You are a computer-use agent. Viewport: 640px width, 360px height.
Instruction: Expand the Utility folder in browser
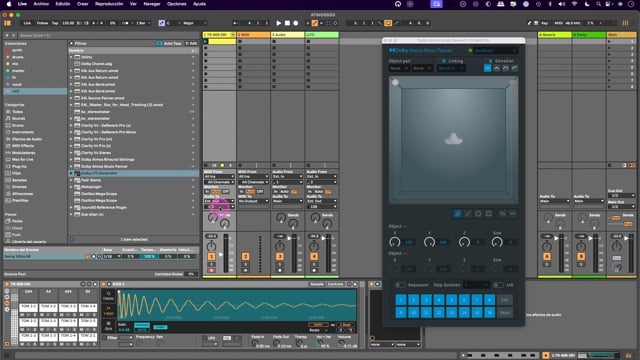click(71, 57)
